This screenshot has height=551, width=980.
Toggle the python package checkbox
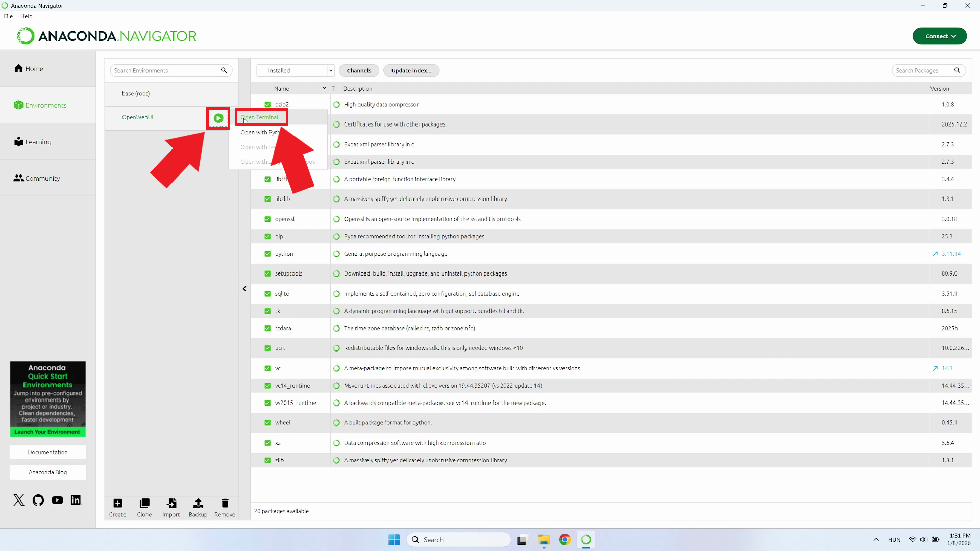click(267, 254)
